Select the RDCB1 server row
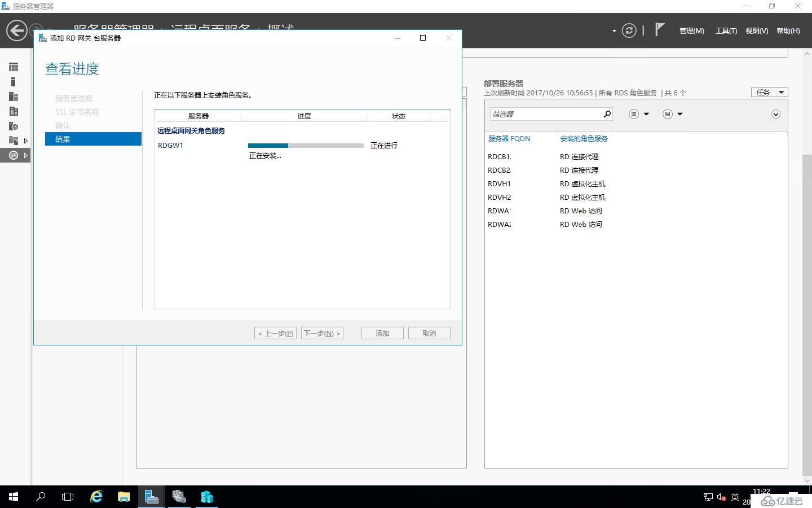Viewport: 812px width, 508px height. [636, 156]
